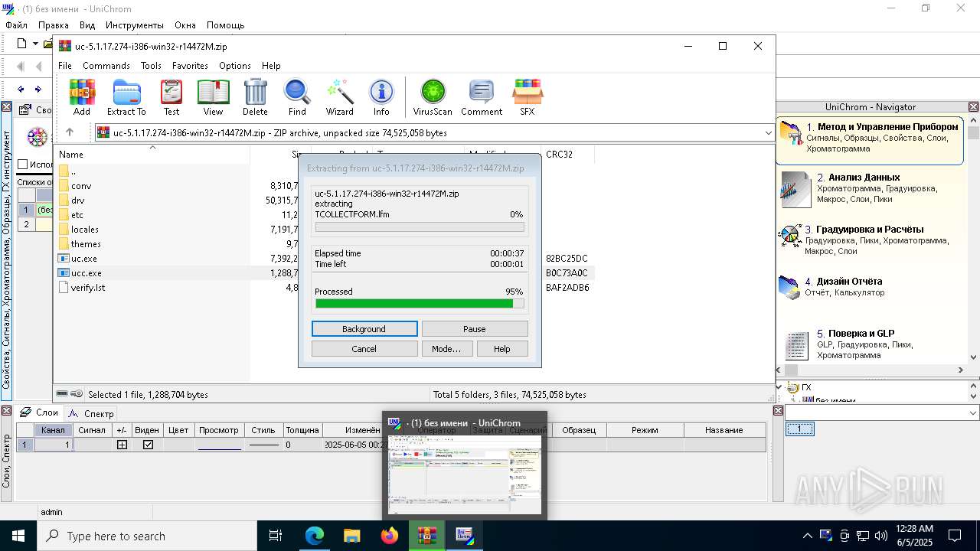Screen dimensions: 980x551
Task: Click Navigator Дизайн Отчёта icon
Action: click(789, 287)
